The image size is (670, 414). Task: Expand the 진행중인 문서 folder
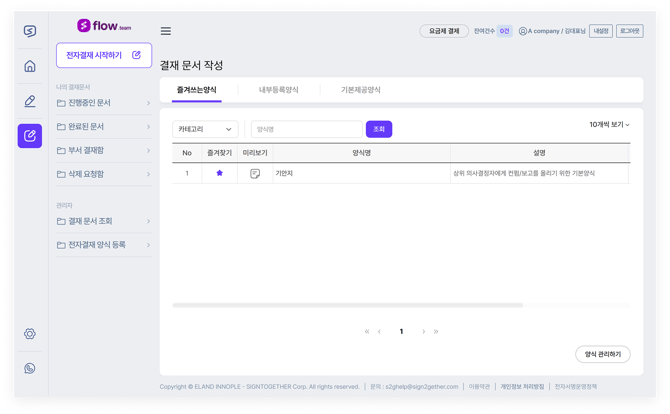[104, 103]
